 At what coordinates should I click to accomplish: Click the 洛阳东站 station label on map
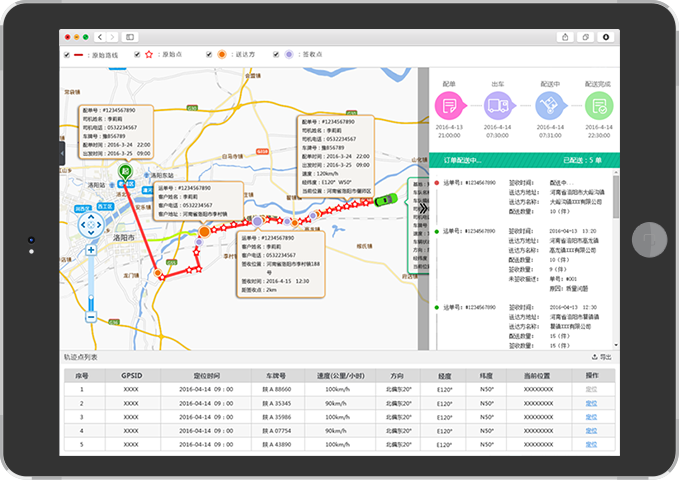tap(162, 175)
